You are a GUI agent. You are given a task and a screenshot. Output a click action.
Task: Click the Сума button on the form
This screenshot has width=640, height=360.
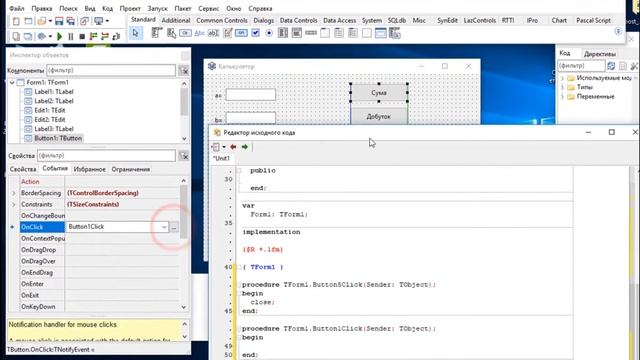coord(379,93)
